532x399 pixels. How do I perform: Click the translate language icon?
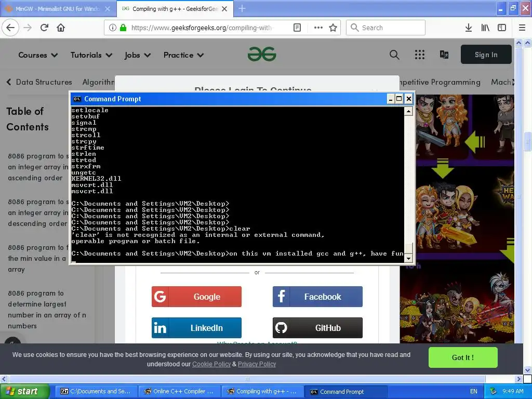click(x=444, y=54)
